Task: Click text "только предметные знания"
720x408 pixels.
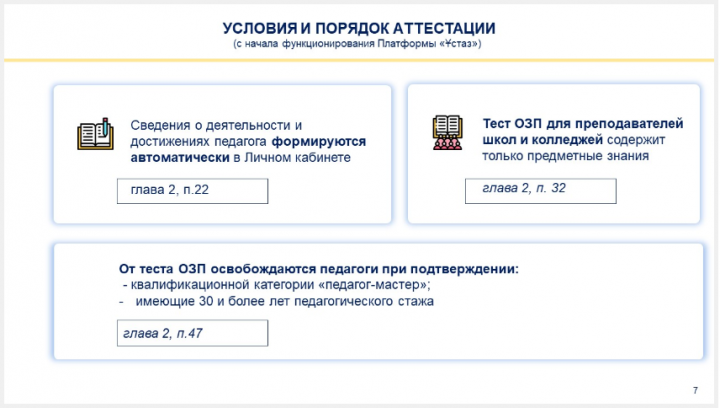Action: tap(565, 156)
